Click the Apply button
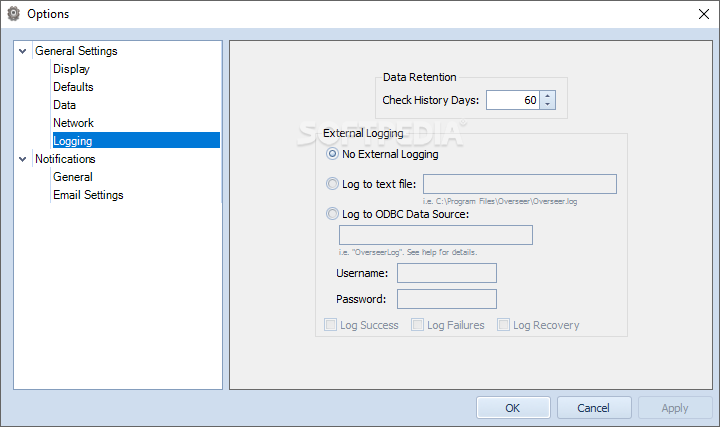 [675, 408]
